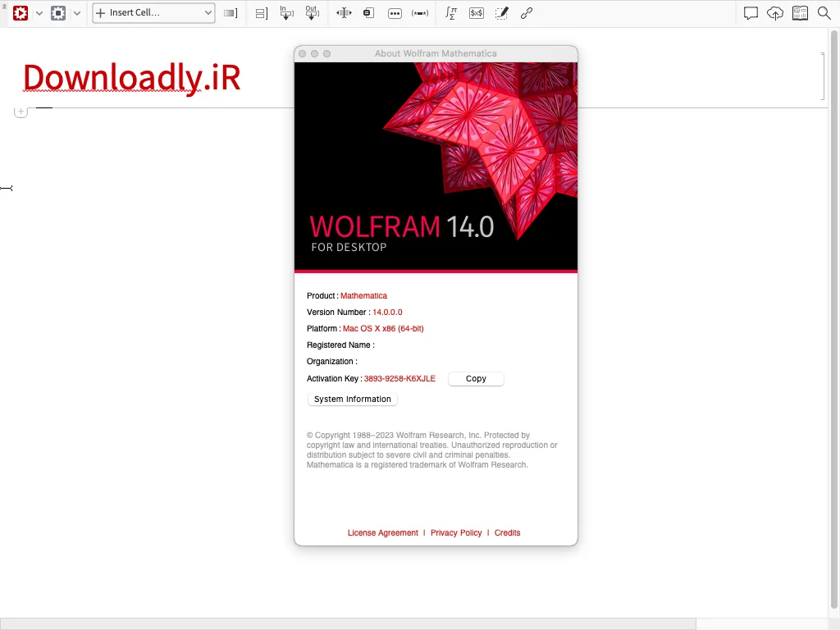
Task: Click the cloud upload publish icon
Action: [x=775, y=13]
